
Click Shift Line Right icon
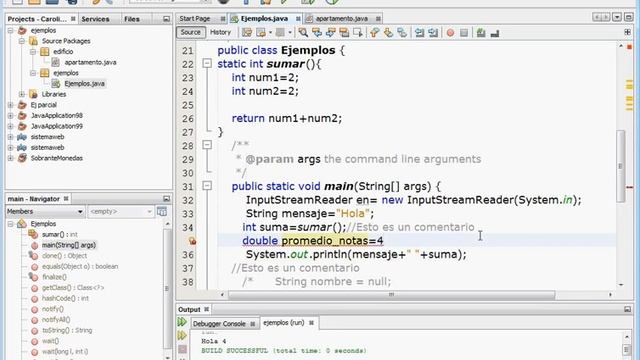(433, 33)
